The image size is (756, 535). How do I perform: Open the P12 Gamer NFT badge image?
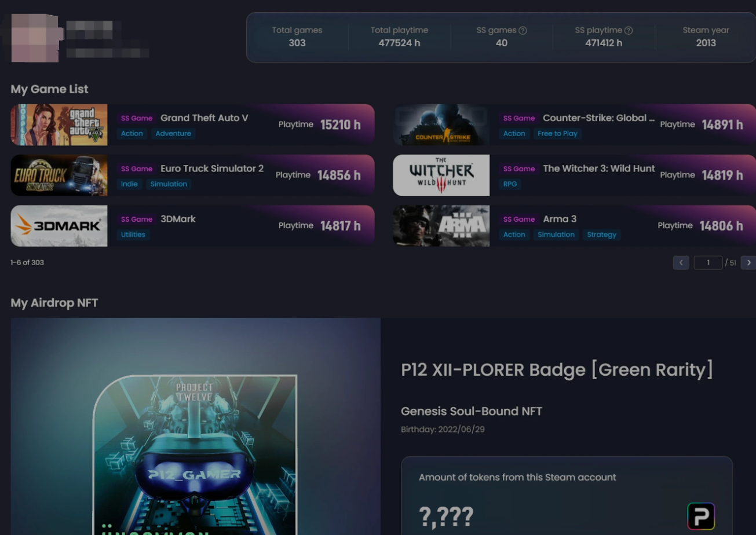195,455
